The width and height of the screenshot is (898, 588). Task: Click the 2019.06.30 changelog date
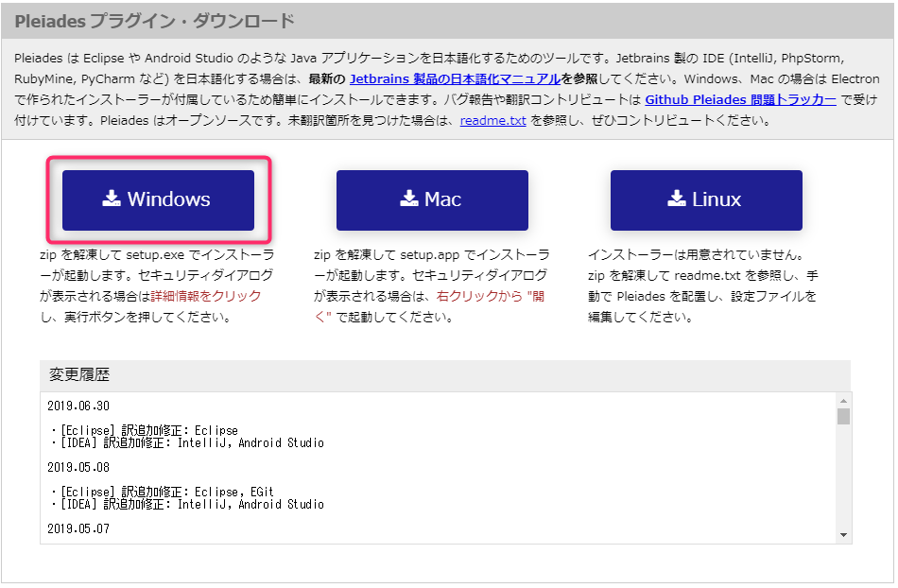78,406
